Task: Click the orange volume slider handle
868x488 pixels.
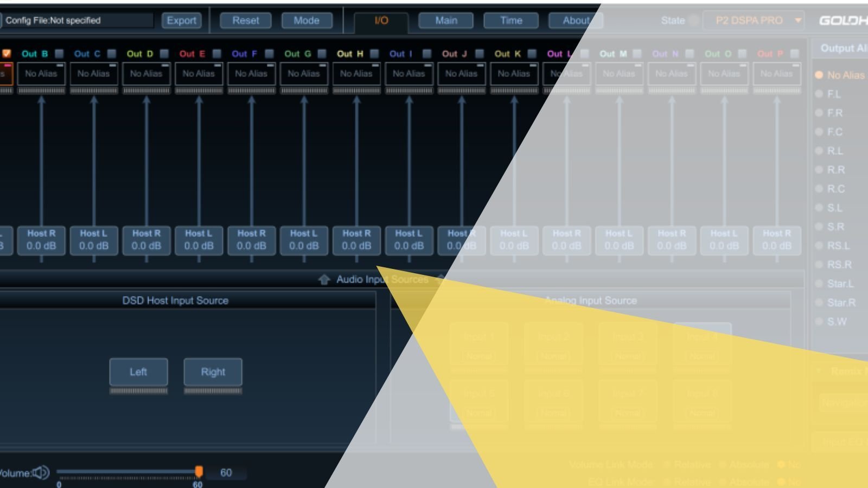Action: point(199,472)
